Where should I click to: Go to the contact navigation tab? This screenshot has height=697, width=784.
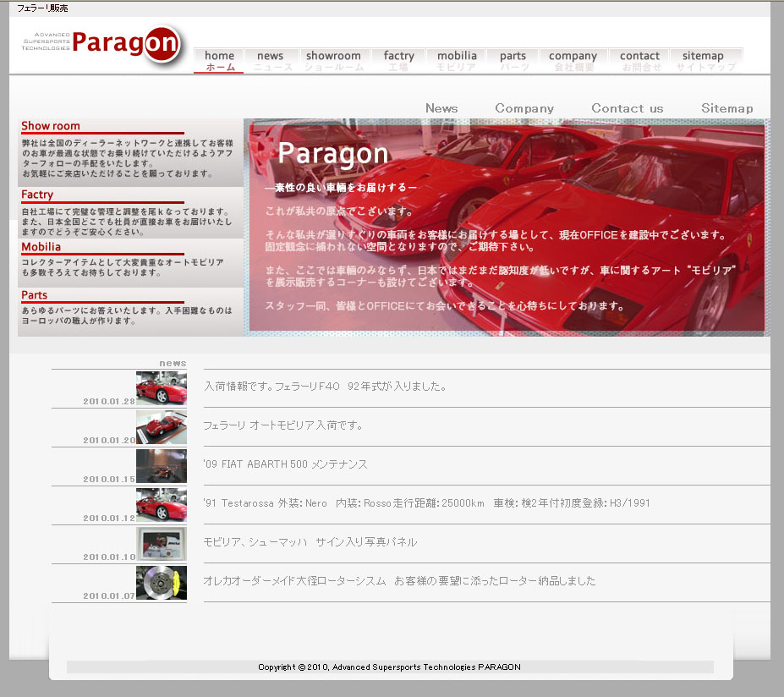point(639,60)
